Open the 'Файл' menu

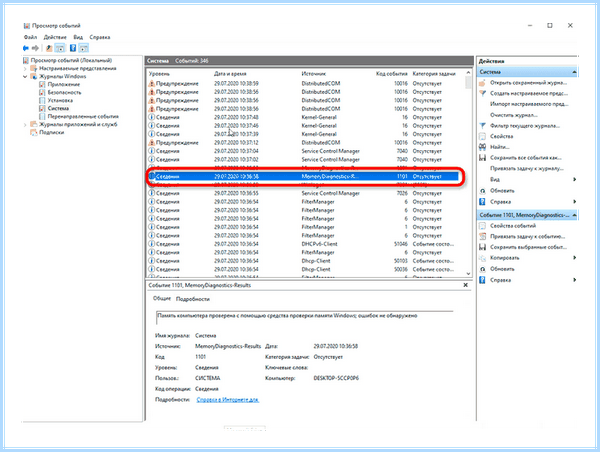click(x=30, y=37)
